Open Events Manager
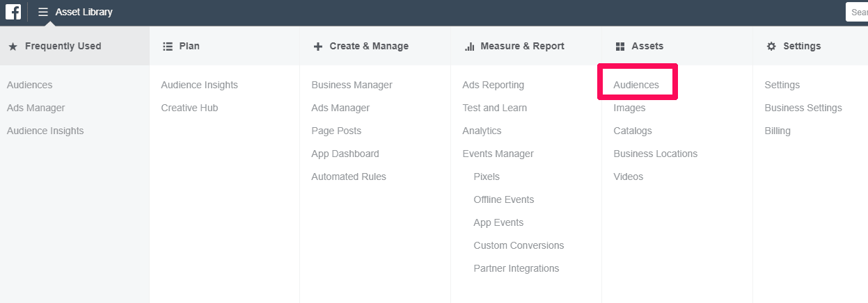 tap(498, 154)
